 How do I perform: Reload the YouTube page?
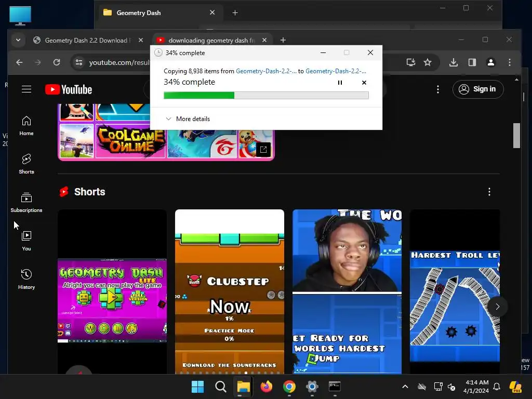pos(57,62)
